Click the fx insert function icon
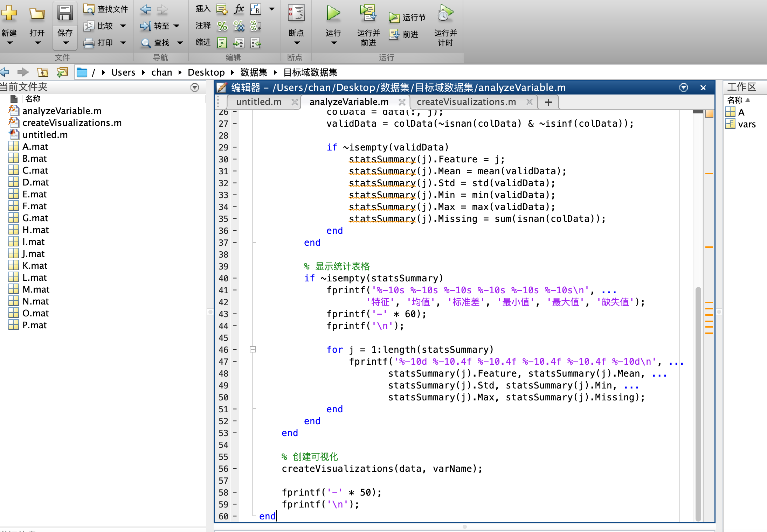 pos(239,9)
